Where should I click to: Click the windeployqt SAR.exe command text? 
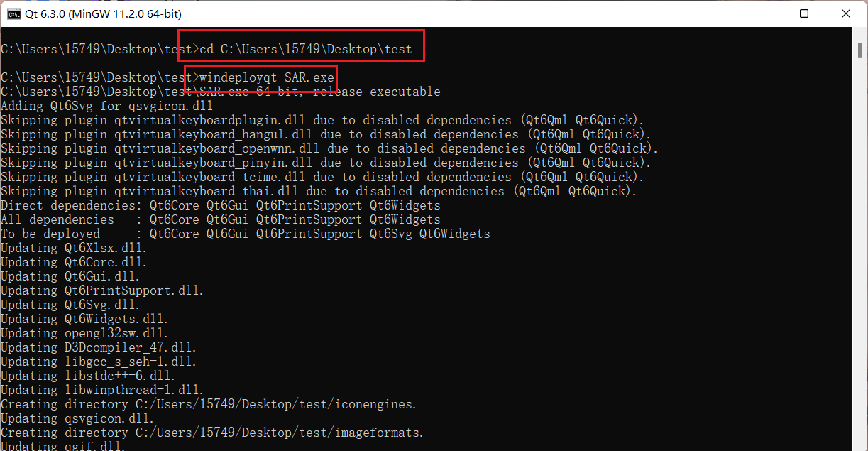[267, 77]
